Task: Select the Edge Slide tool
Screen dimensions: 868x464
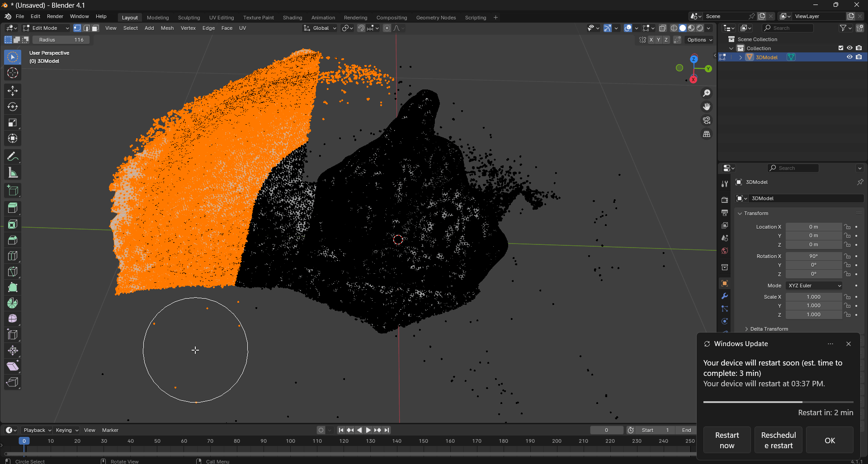Action: pos(13,335)
